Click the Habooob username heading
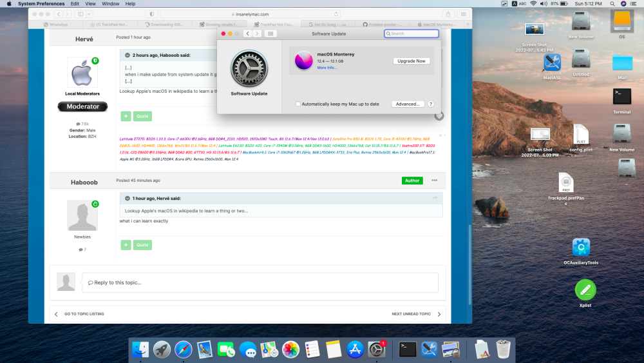The width and height of the screenshot is (644, 363). [84, 182]
